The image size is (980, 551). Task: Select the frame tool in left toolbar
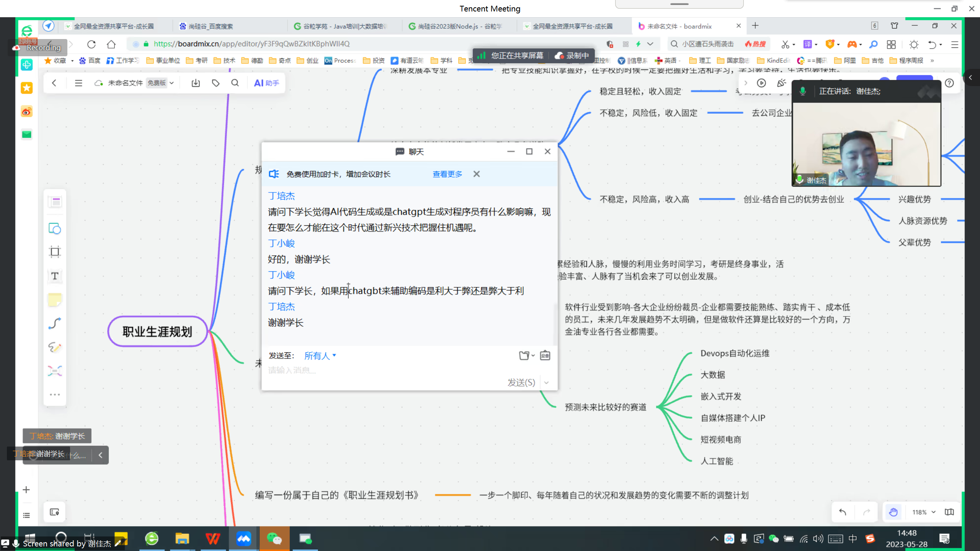click(x=55, y=252)
